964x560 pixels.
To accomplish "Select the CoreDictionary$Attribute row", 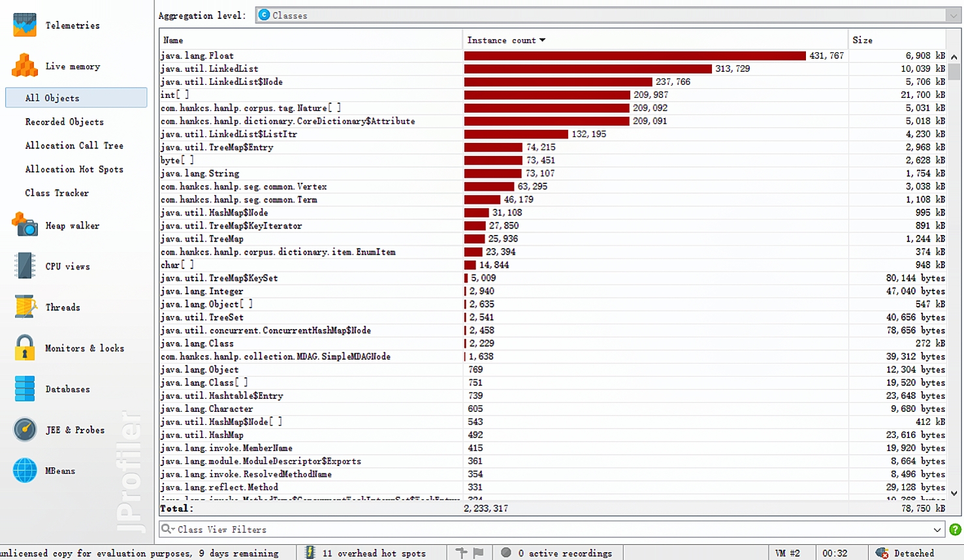I will coord(553,121).
